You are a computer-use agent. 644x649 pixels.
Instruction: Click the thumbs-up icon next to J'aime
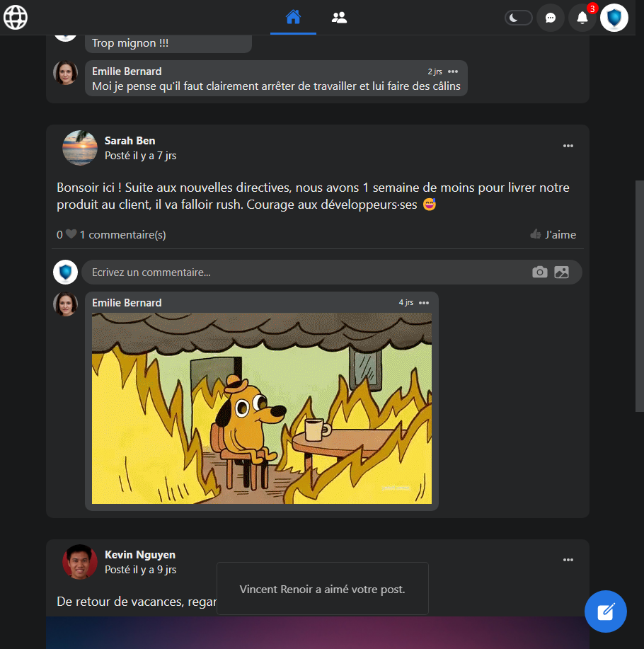pyautogui.click(x=536, y=234)
